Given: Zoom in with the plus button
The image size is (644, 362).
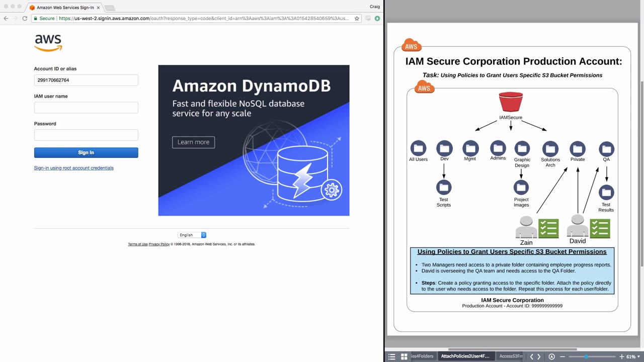Looking at the screenshot, I should [621, 356].
